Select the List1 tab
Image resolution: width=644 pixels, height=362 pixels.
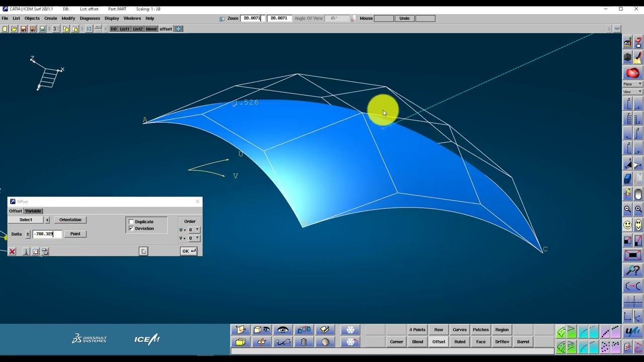pos(124,29)
